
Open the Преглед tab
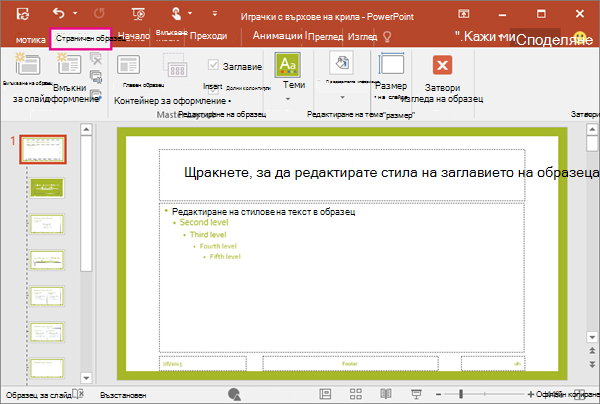[x=326, y=37]
